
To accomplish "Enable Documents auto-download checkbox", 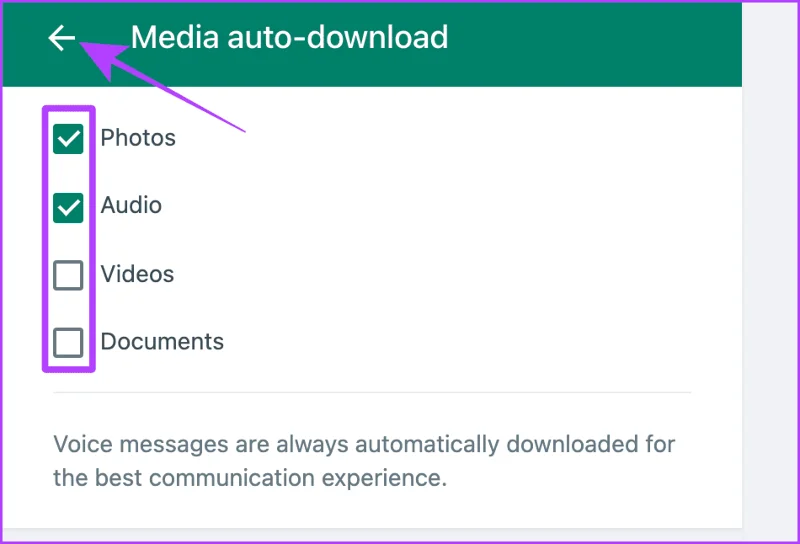I will [68, 342].
